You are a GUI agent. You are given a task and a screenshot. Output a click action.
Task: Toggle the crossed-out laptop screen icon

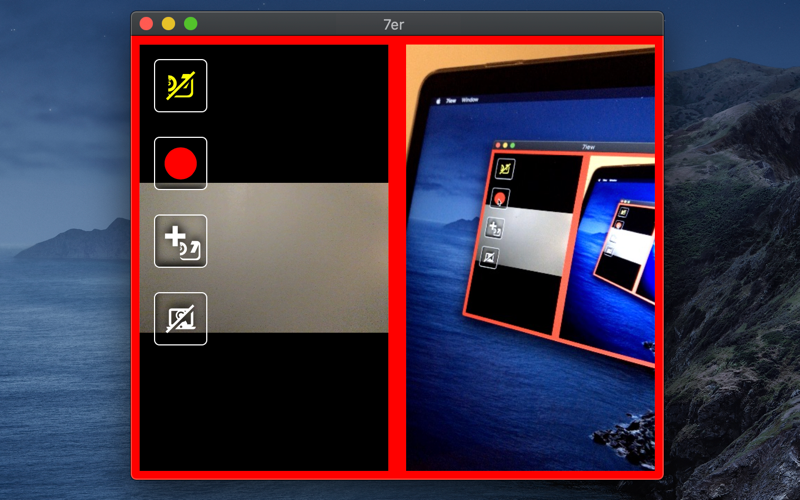coord(181,318)
